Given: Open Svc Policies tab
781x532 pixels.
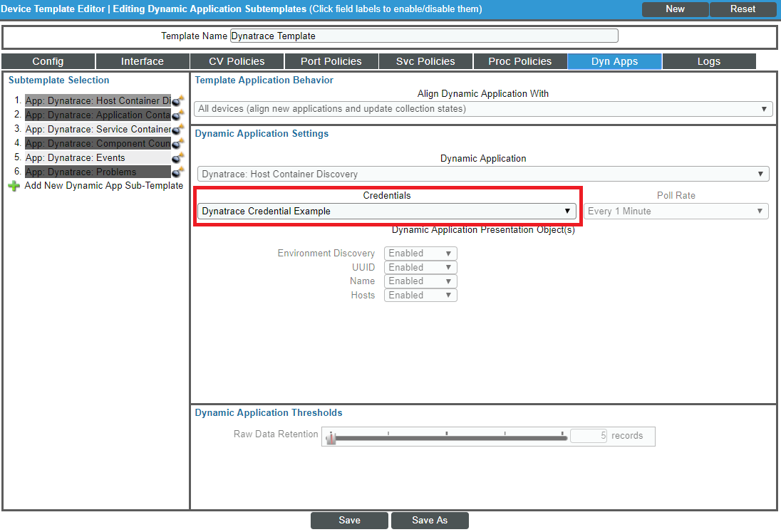Looking at the screenshot, I should [425, 61].
